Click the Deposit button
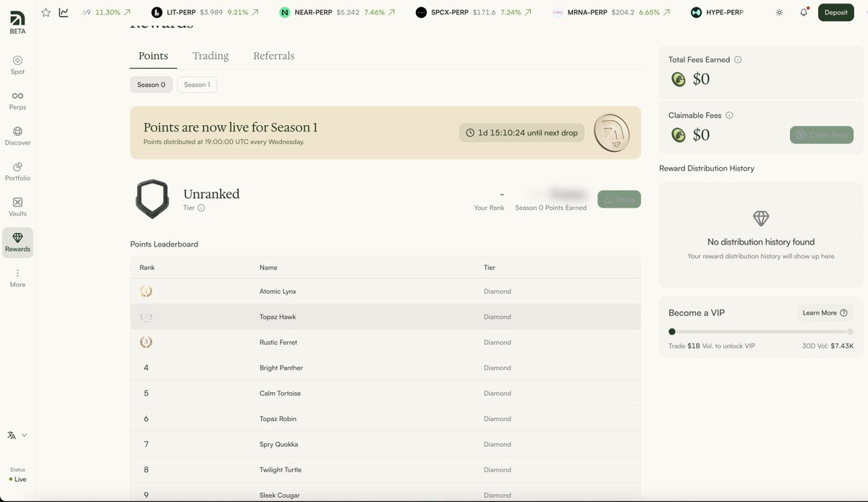The height and width of the screenshot is (502, 868). click(836, 12)
